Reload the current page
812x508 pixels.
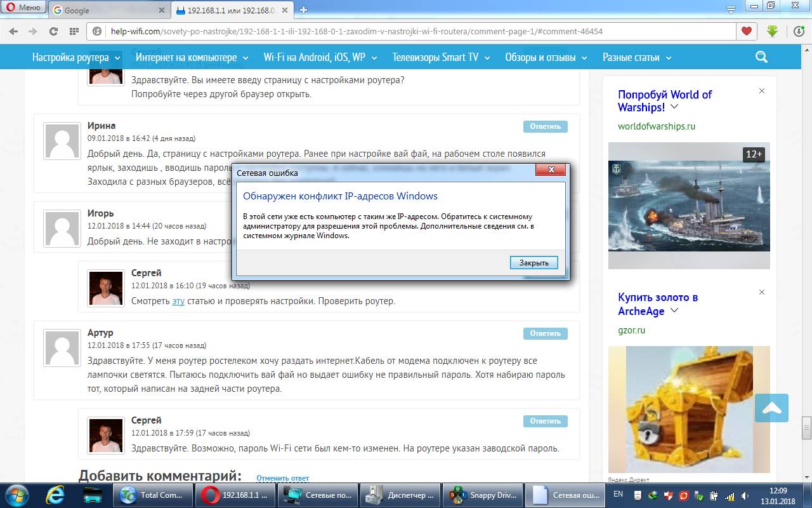(x=54, y=31)
